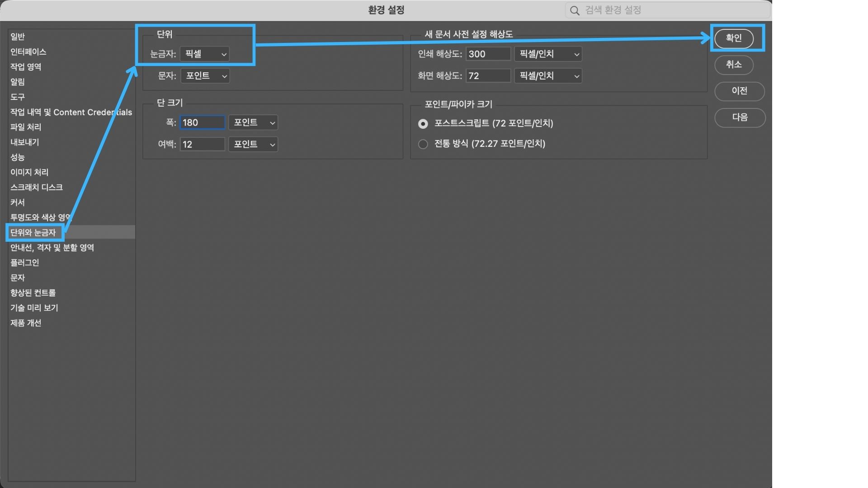This screenshot has width=868, height=488.
Task: Open the 눈금자 unit dropdown
Action: click(x=204, y=54)
